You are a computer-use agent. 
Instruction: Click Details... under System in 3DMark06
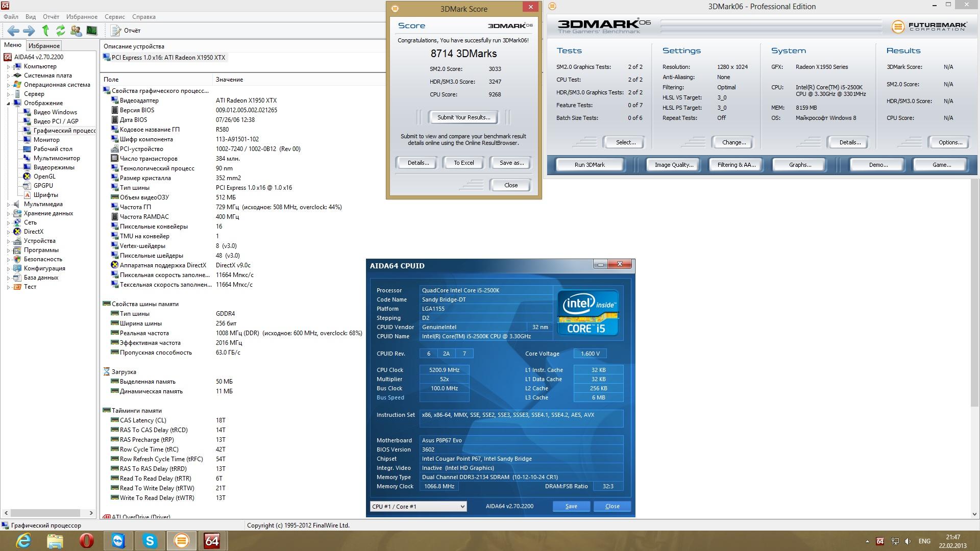pyautogui.click(x=850, y=142)
